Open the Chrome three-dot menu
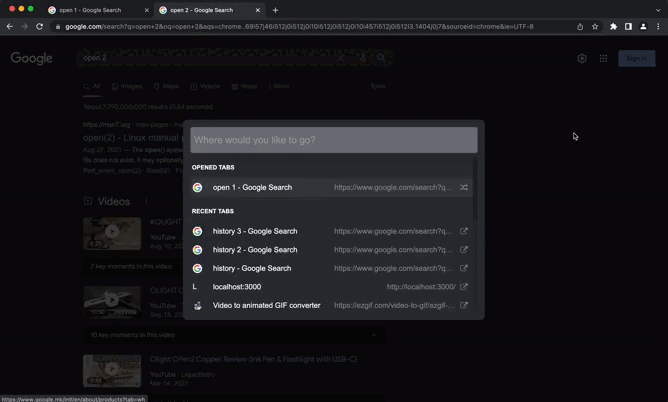668x402 pixels. (x=658, y=26)
